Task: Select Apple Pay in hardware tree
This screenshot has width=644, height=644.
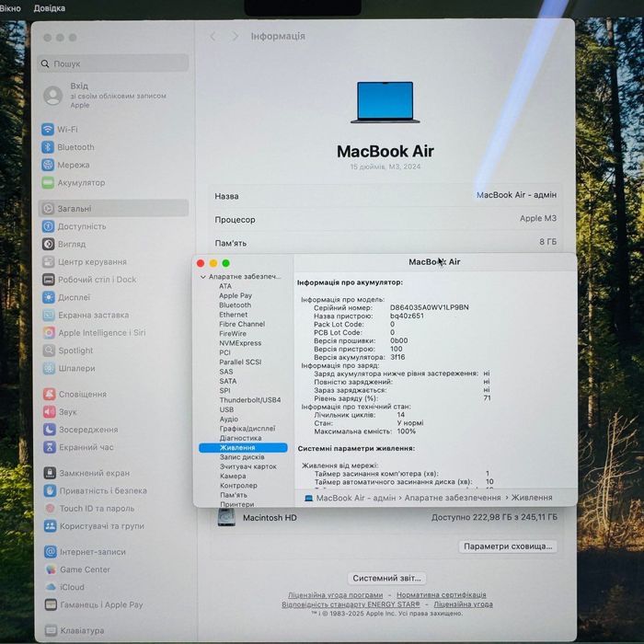Action: pos(236,295)
